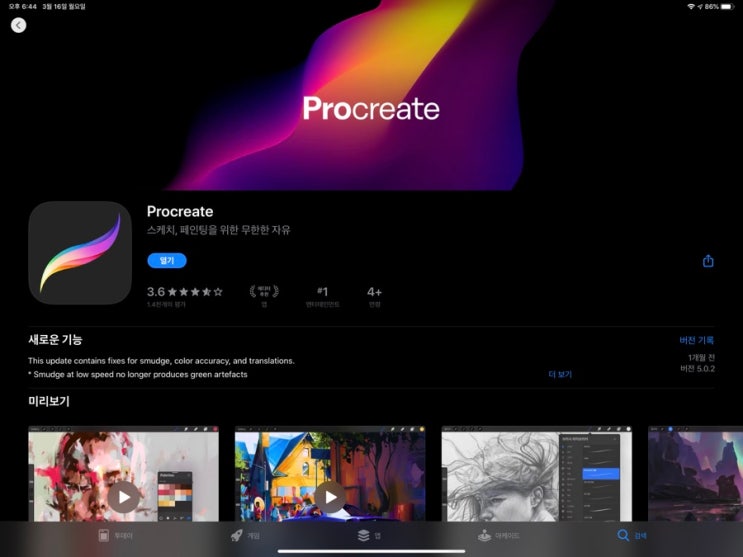The width and height of the screenshot is (743, 557).
Task: Tap the '버전 5.0.2' version text
Action: point(698,369)
